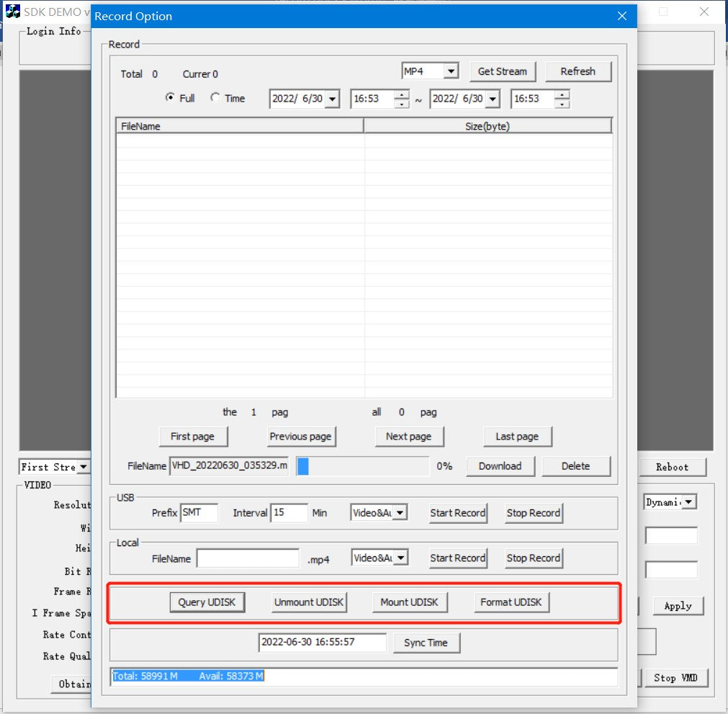Expand the end date picker dropdown
The height and width of the screenshot is (714, 728).
[x=492, y=99]
